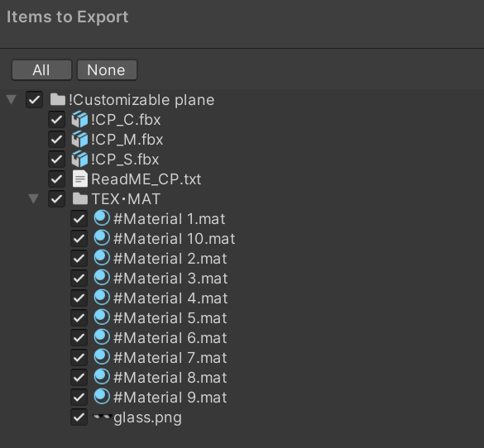Click the None selection button

click(x=107, y=70)
